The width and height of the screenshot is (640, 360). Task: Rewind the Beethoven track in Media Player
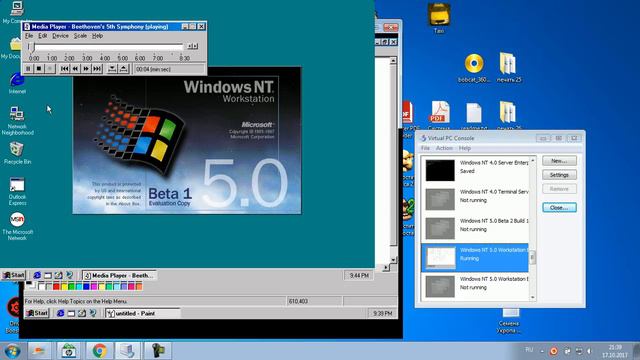click(x=75, y=69)
